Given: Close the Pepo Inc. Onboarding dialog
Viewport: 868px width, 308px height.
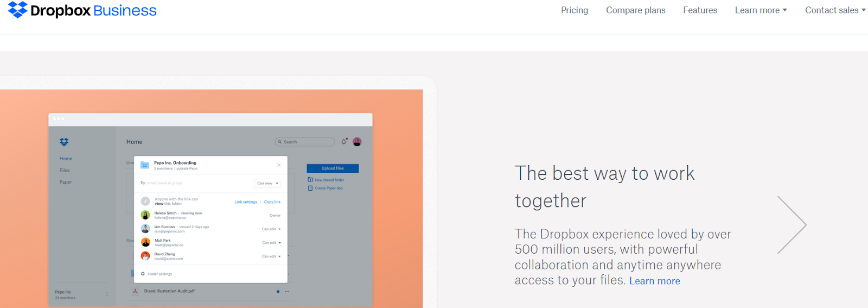Looking at the screenshot, I should pyautogui.click(x=279, y=165).
